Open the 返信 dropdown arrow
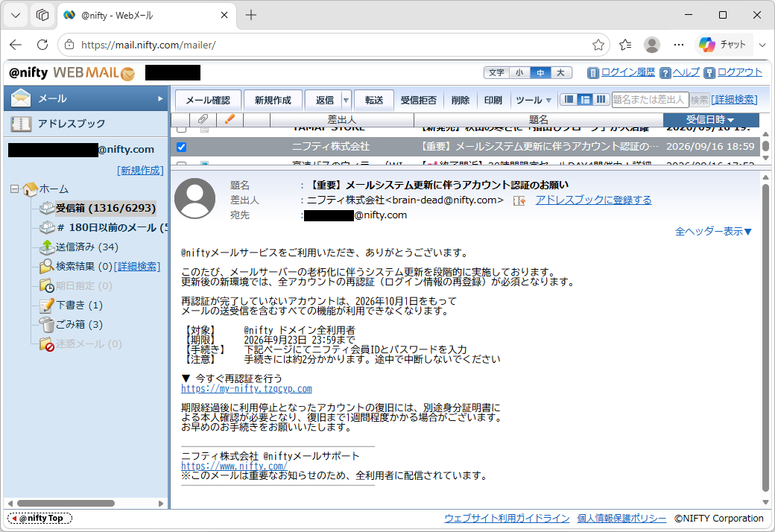This screenshot has height=532, width=775. [346, 101]
